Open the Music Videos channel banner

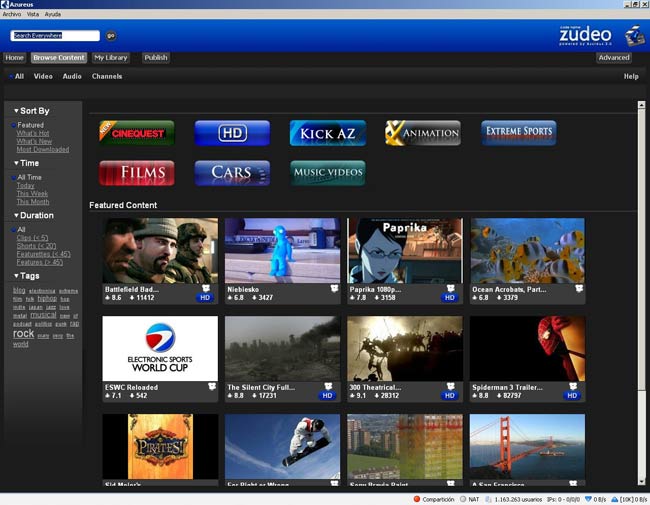328,173
